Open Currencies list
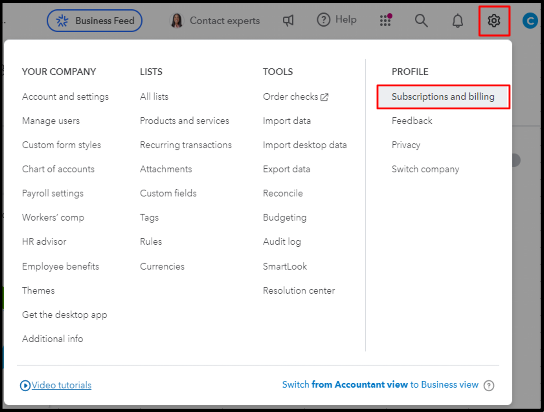The height and width of the screenshot is (412, 544). (162, 266)
